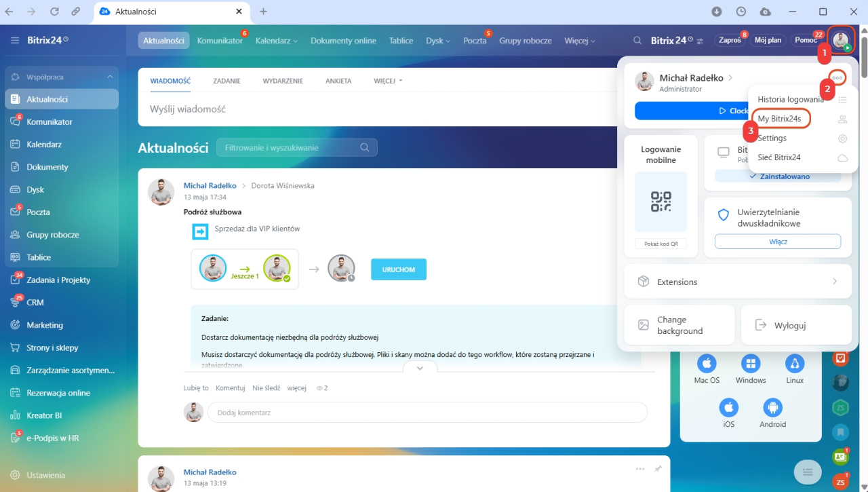Image resolution: width=868 pixels, height=492 pixels.
Task: Click the Grupy robocze sidebar icon
Action: 15,235
